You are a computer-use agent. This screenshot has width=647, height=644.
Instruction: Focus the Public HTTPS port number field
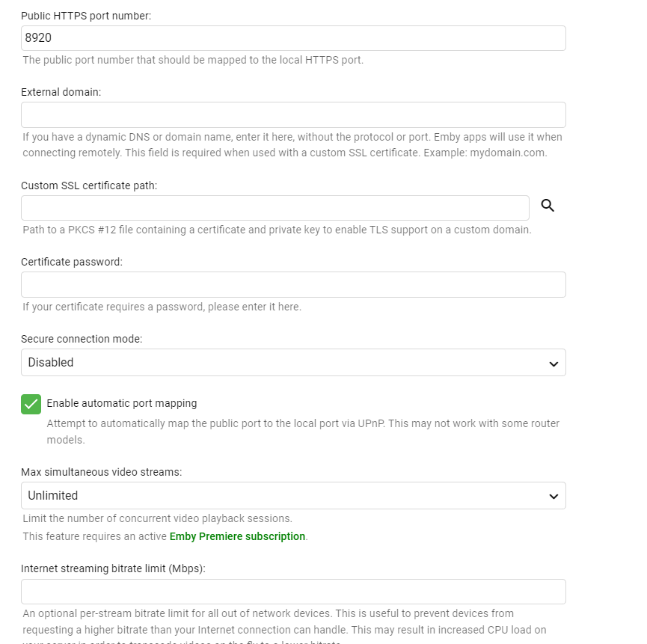pyautogui.click(x=293, y=38)
